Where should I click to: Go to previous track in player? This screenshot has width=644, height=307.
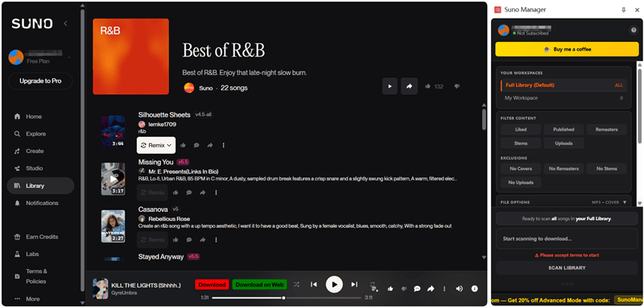point(314,284)
